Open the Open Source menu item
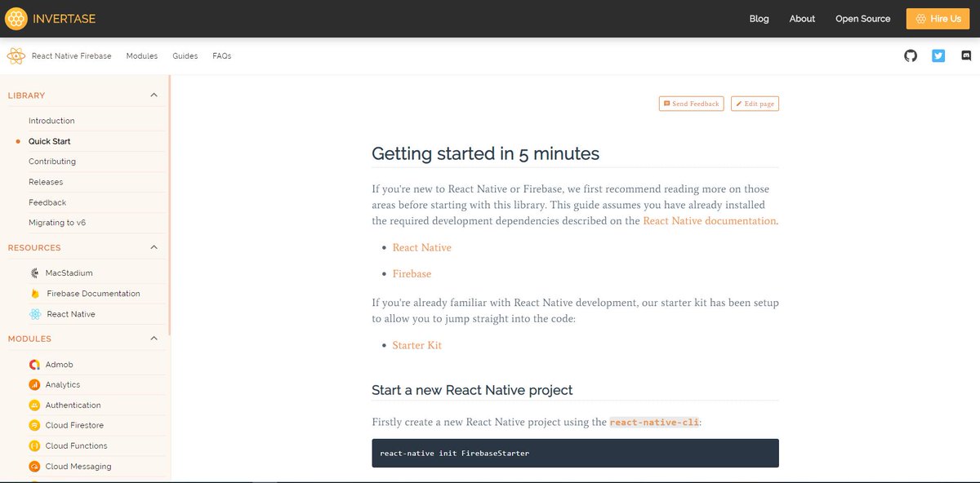This screenshot has height=483, width=980. click(x=863, y=19)
